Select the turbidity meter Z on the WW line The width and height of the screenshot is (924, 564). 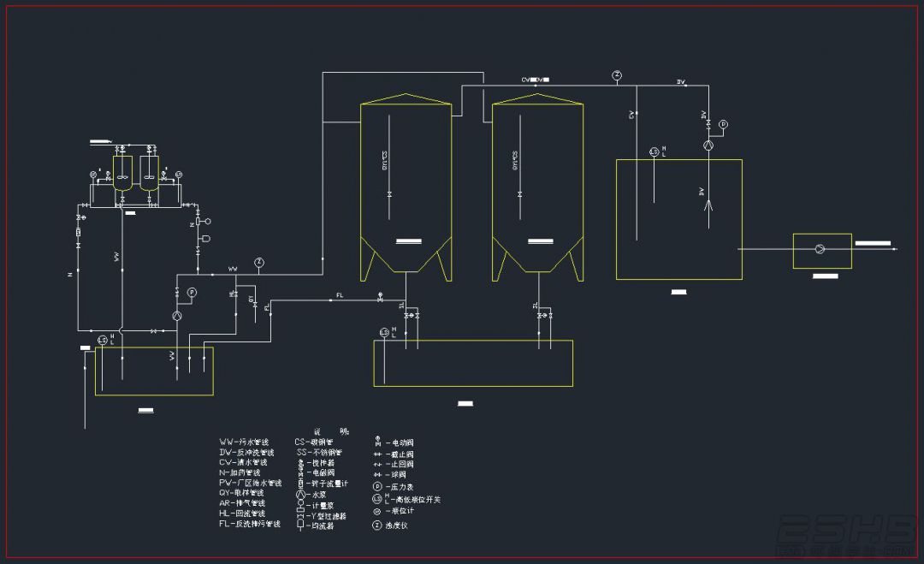click(x=258, y=263)
